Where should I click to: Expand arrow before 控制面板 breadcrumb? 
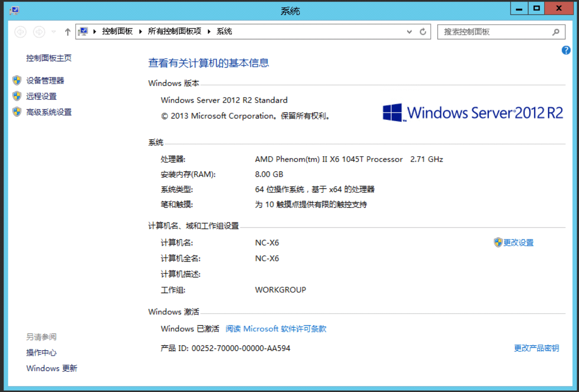(x=95, y=31)
